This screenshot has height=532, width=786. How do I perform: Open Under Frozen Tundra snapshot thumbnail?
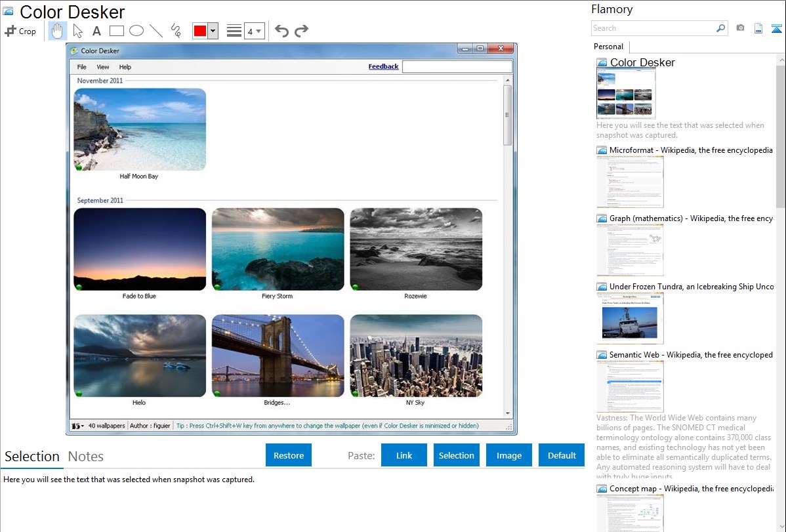pos(630,318)
